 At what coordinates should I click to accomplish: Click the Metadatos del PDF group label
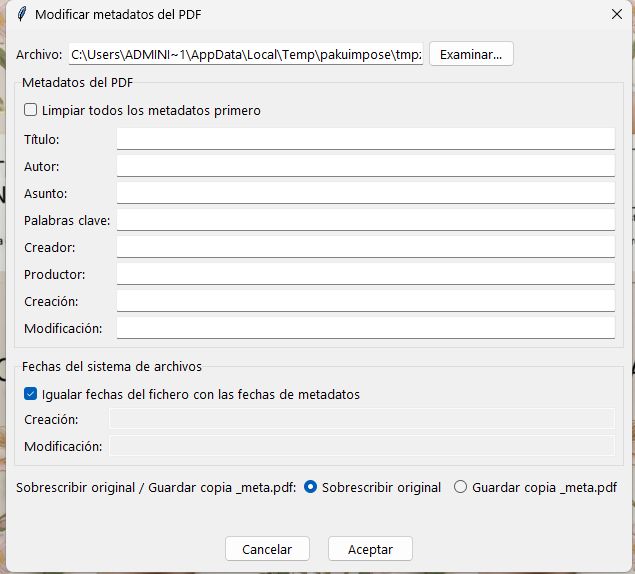tap(77, 82)
